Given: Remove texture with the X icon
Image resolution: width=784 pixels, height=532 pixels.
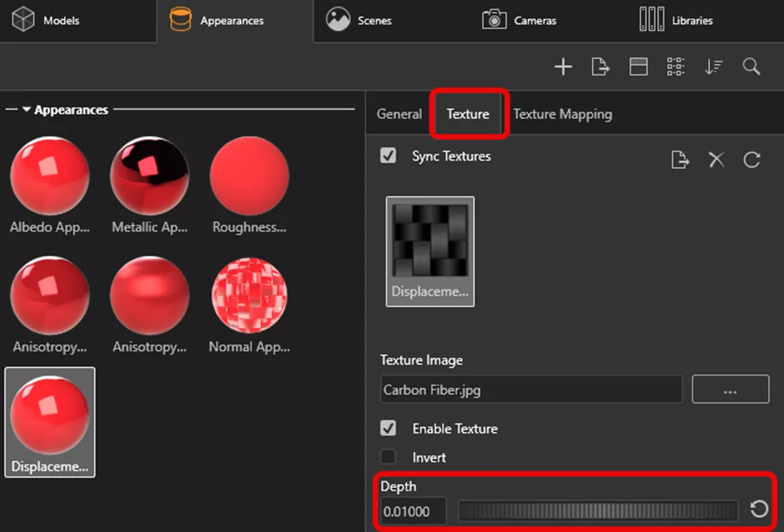Looking at the screenshot, I should click(x=716, y=160).
